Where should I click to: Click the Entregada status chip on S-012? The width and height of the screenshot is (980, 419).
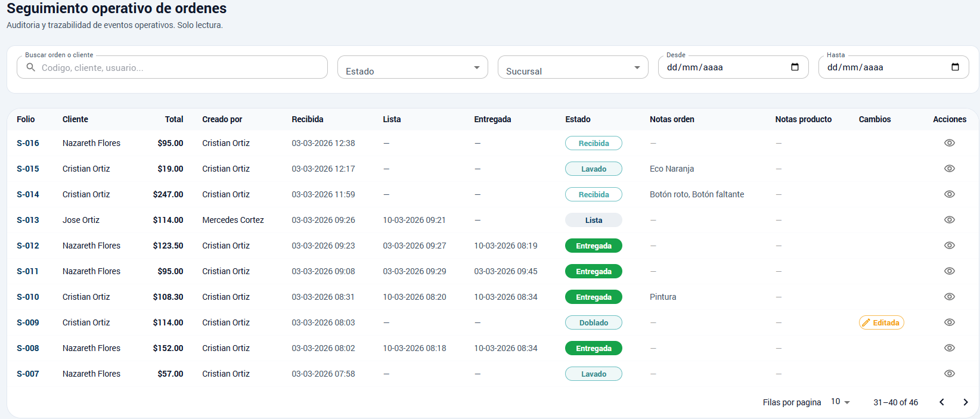click(x=594, y=246)
